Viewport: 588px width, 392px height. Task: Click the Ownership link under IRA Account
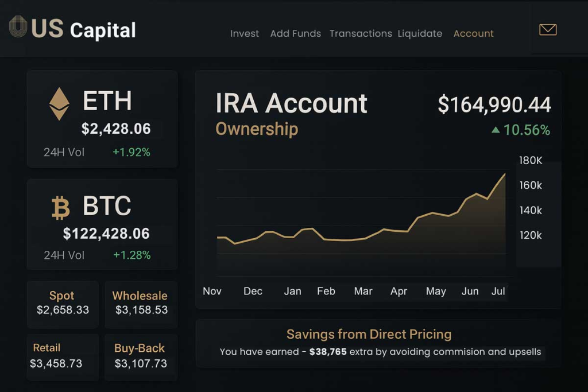tap(257, 129)
